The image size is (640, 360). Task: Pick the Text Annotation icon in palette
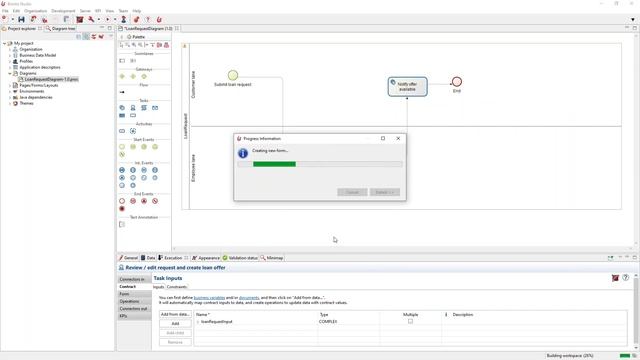122,224
